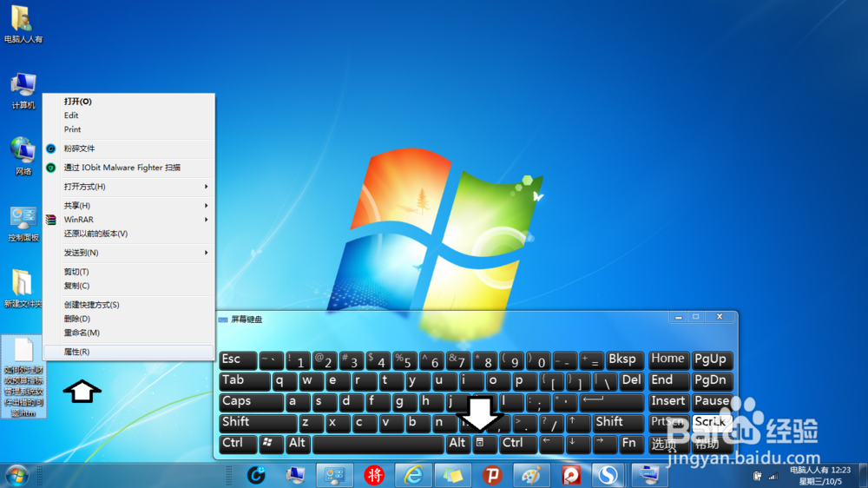Choose Edit in context menu
Image resolution: width=868 pixels, height=488 pixels.
[128, 115]
